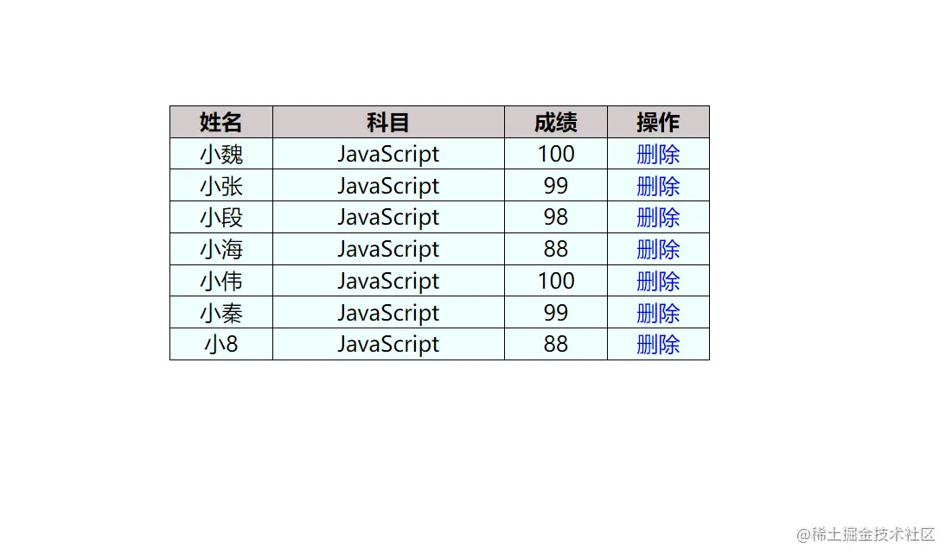Click JavaScript cell in 小8 row
Image resolution: width=952 pixels, height=560 pixels.
click(x=388, y=345)
